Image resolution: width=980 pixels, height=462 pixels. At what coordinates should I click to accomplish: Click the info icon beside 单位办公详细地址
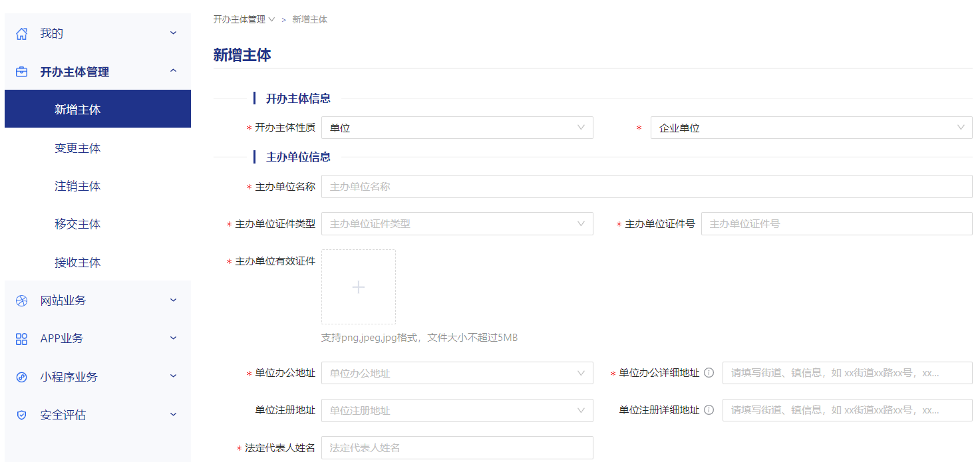coord(709,372)
